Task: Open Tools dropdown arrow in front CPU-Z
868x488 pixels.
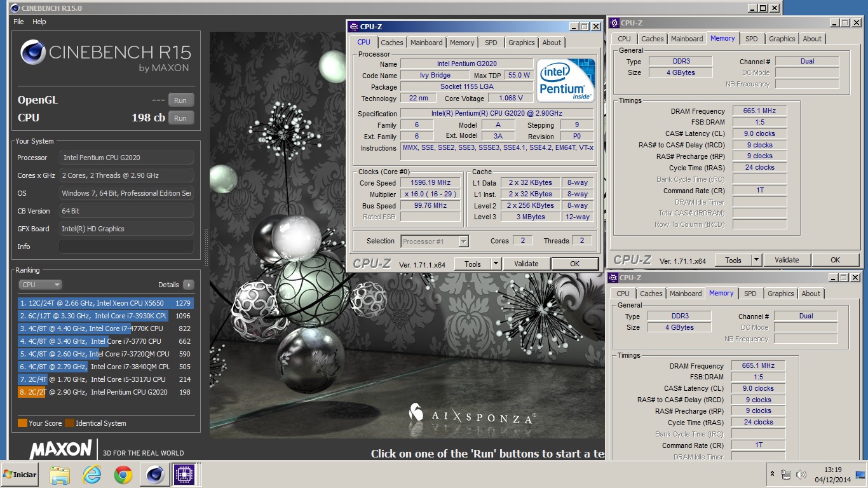Action: tap(496, 264)
